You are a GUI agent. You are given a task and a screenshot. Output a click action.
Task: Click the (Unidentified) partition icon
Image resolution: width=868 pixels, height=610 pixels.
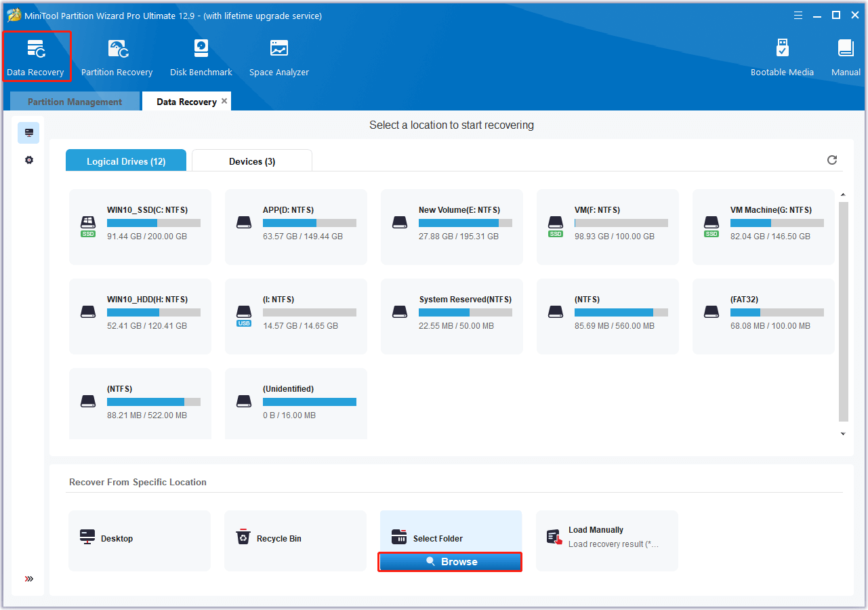(x=244, y=402)
